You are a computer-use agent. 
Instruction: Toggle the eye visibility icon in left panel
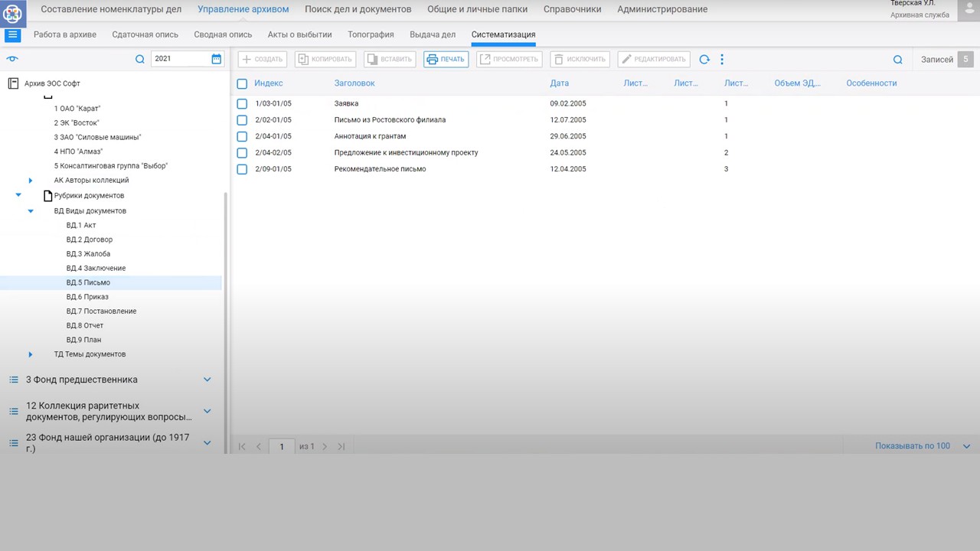coord(11,59)
